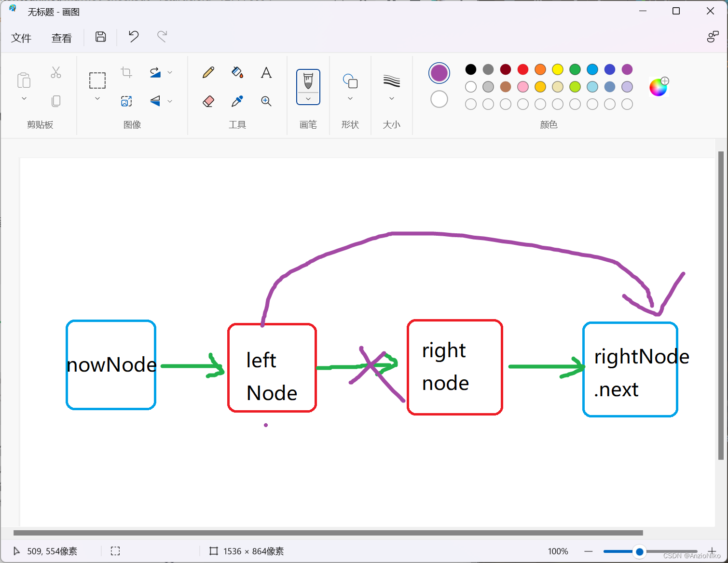Click the Redo arrow
728x563 pixels.
click(162, 37)
